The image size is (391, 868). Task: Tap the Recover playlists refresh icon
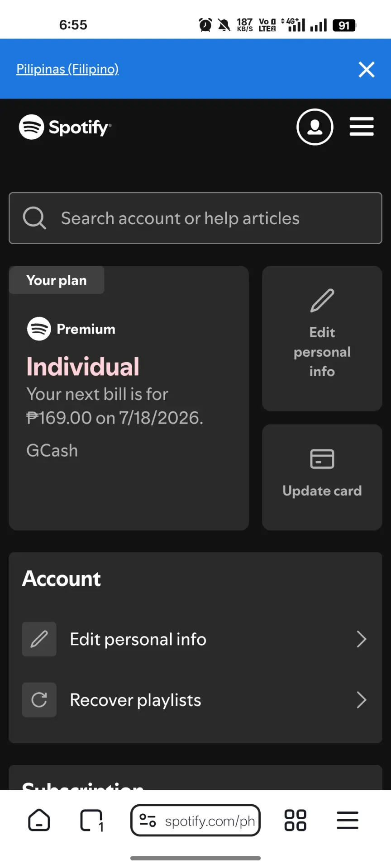click(x=39, y=700)
